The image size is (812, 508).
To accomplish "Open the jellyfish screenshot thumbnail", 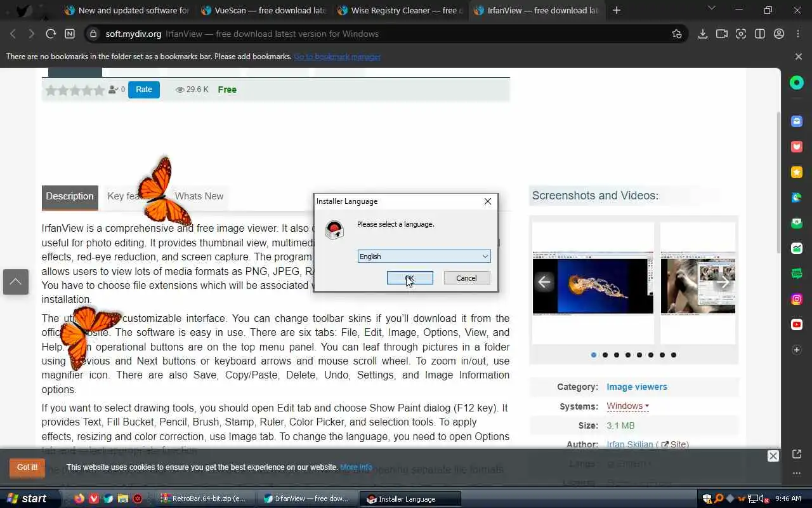I will pyautogui.click(x=593, y=283).
